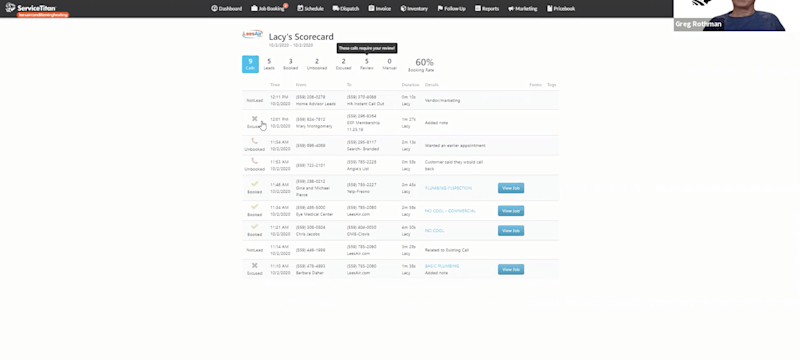Open the Reports section
The height and width of the screenshot is (360, 800).
click(487, 9)
